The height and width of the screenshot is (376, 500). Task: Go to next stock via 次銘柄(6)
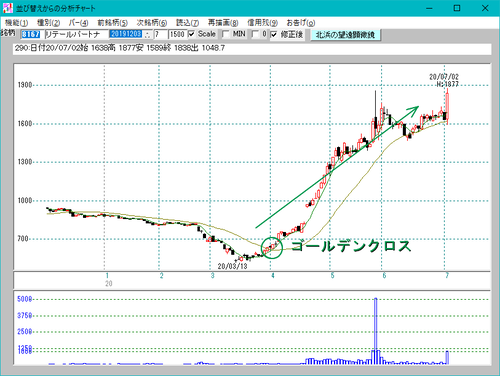[x=152, y=23]
